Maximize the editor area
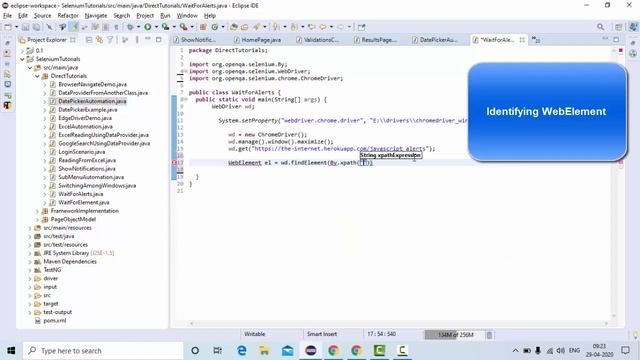This screenshot has width=640, height=360. [616, 39]
